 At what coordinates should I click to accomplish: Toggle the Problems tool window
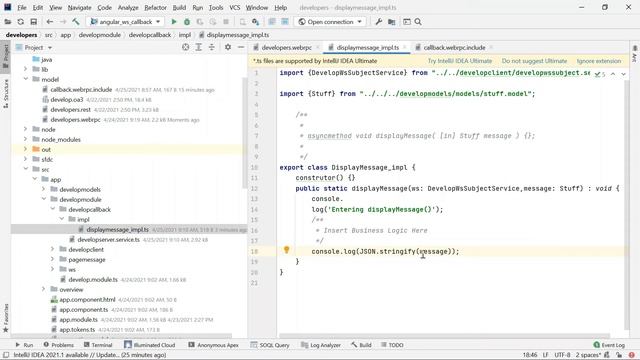(x=58, y=345)
